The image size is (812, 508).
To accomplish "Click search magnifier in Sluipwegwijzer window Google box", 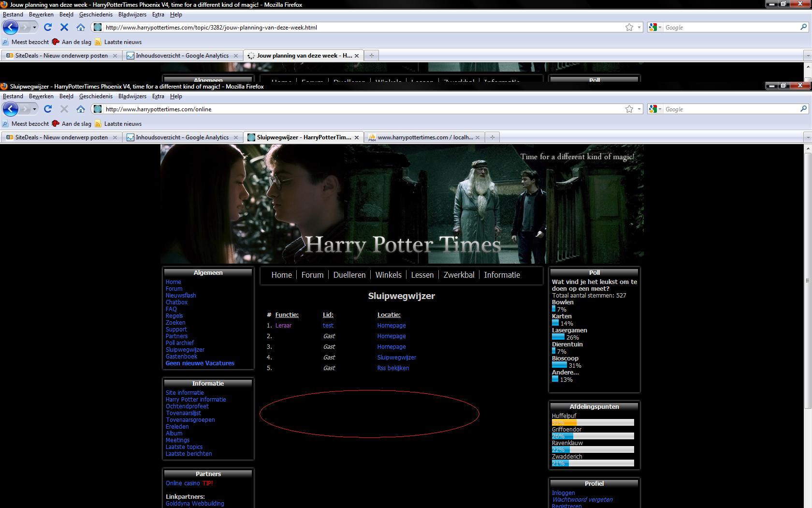I will (804, 109).
